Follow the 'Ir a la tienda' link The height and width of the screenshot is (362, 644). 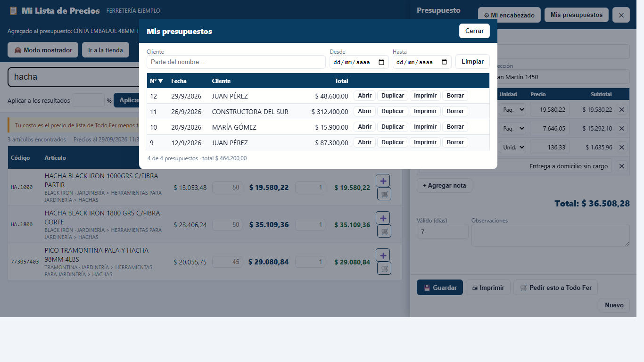106,50
